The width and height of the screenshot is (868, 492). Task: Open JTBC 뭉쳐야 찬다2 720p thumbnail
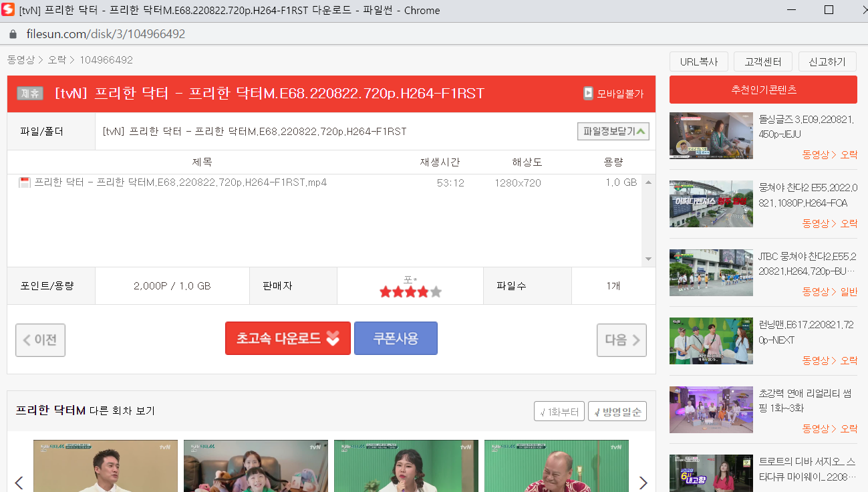[711, 273]
